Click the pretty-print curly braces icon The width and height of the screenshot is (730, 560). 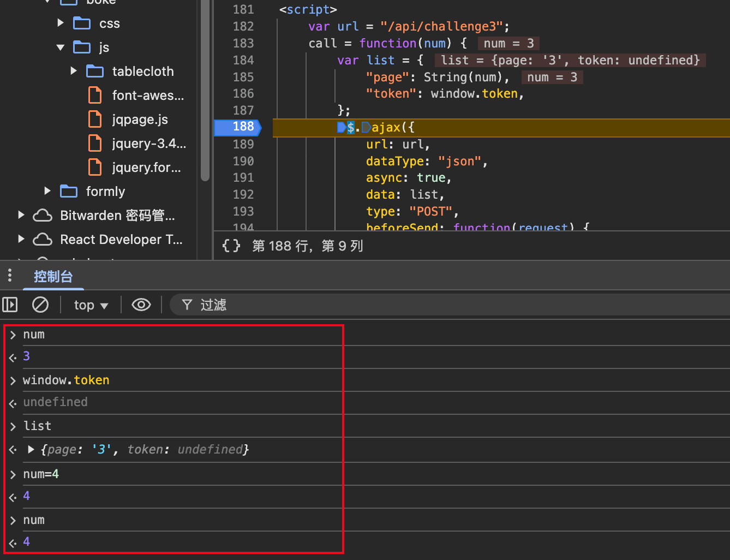coord(231,246)
